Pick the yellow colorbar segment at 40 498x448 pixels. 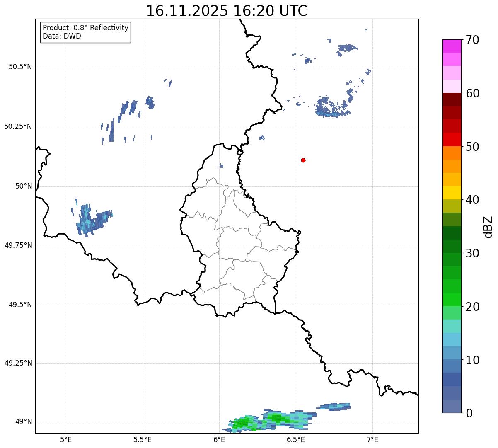click(452, 193)
